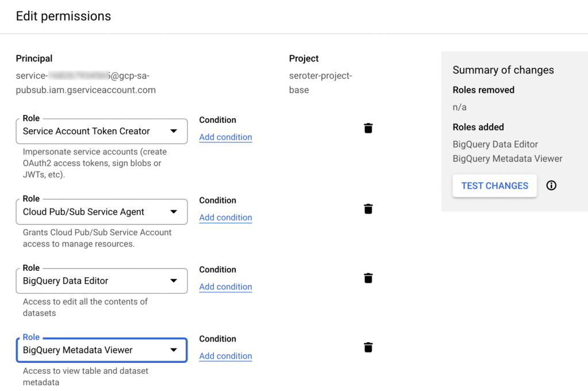Click the trash icon for BigQuery Data Editor

click(368, 278)
